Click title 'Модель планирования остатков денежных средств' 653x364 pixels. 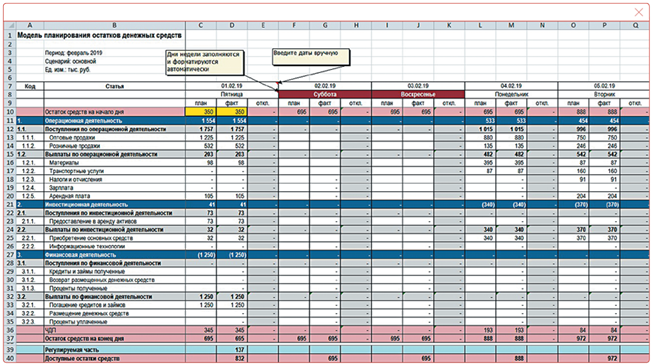[100, 35]
